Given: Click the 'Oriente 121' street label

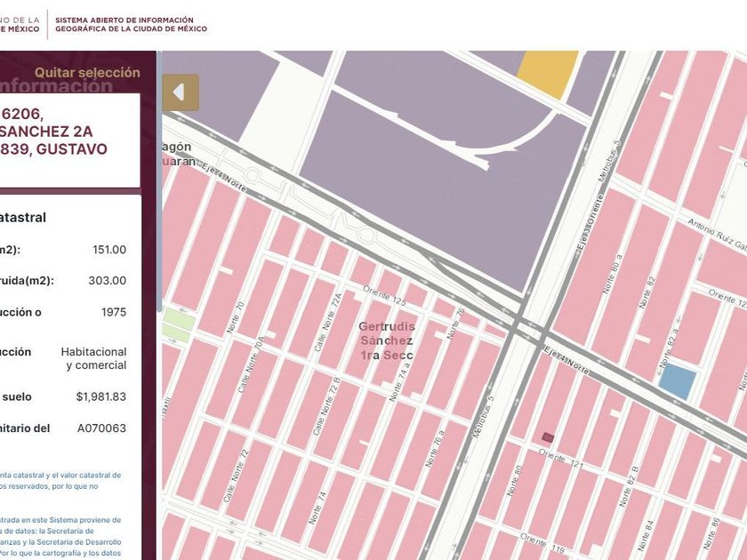Looking at the screenshot, I should [561, 459].
